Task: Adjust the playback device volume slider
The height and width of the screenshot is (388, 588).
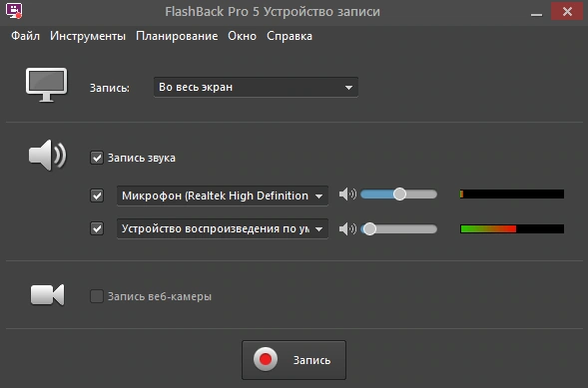Action: [398, 228]
